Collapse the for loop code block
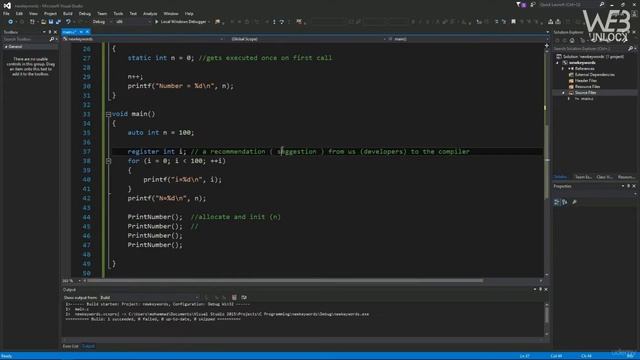Viewport: 640px width, 360px height. [x=108, y=161]
